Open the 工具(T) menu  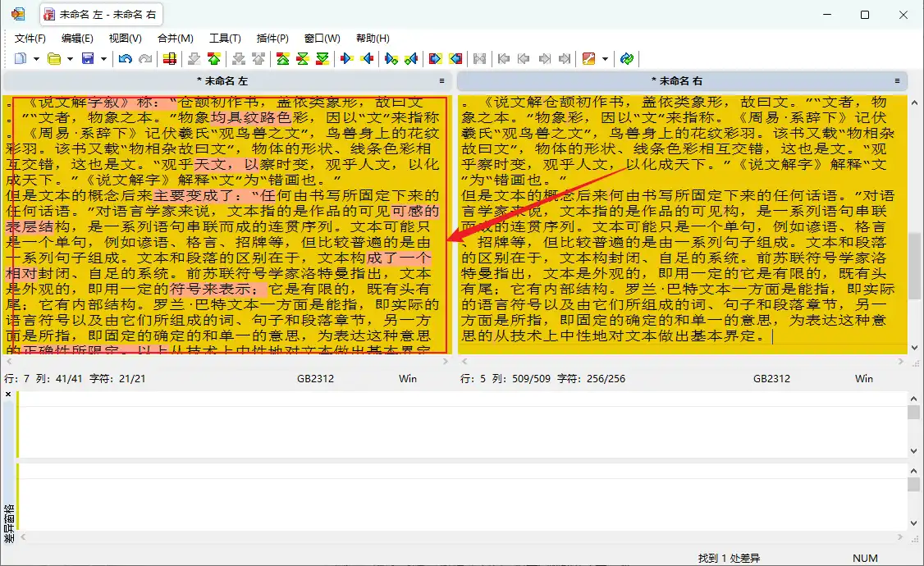click(x=225, y=38)
